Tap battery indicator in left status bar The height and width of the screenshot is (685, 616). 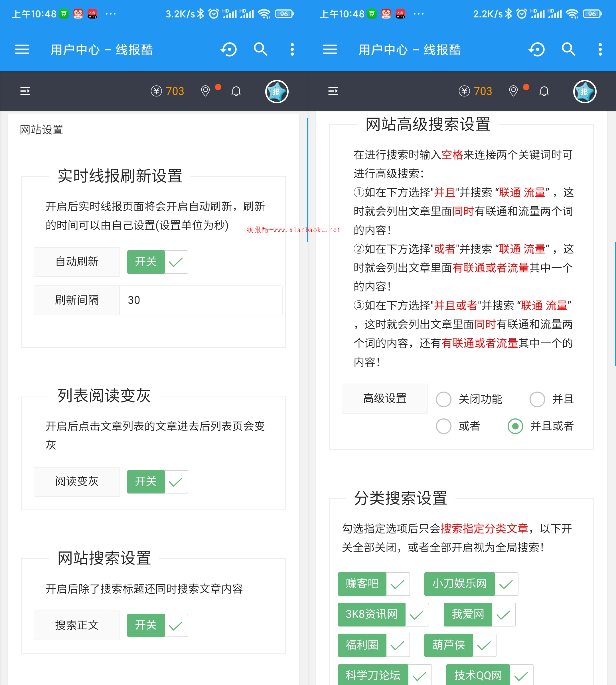coord(285,14)
